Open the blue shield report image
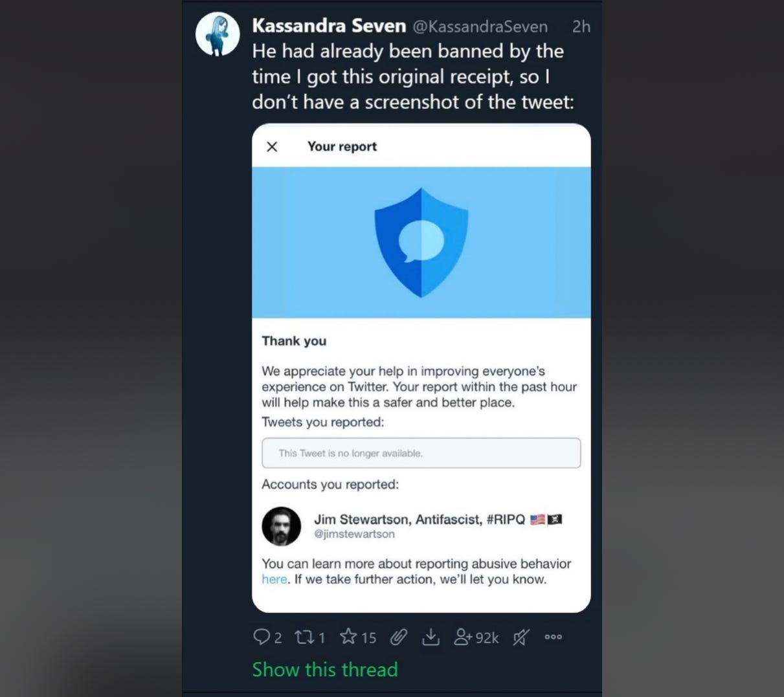The image size is (784, 697). [x=421, y=243]
